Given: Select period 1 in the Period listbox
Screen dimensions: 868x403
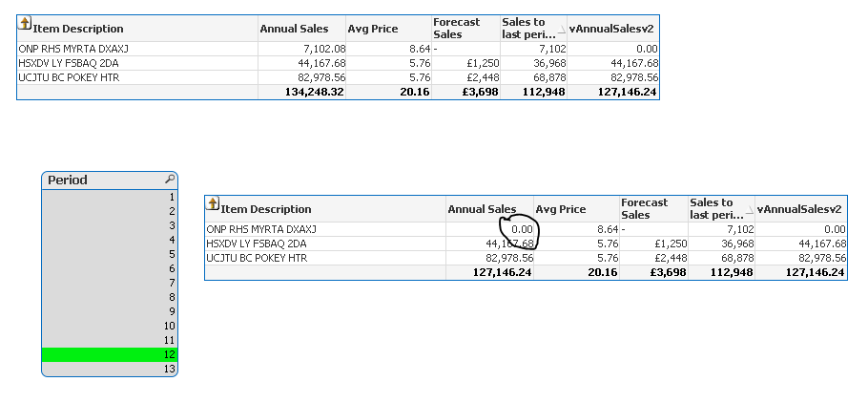Looking at the screenshot, I should [110, 196].
